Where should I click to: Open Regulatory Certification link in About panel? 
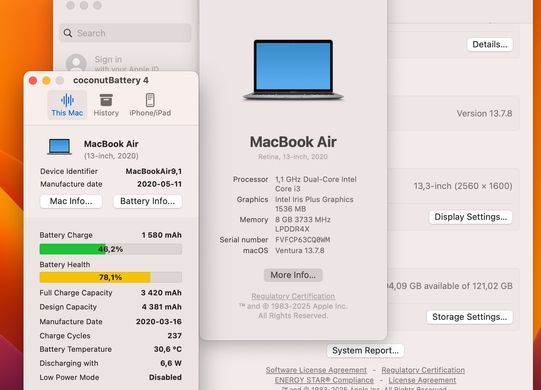coord(293,296)
